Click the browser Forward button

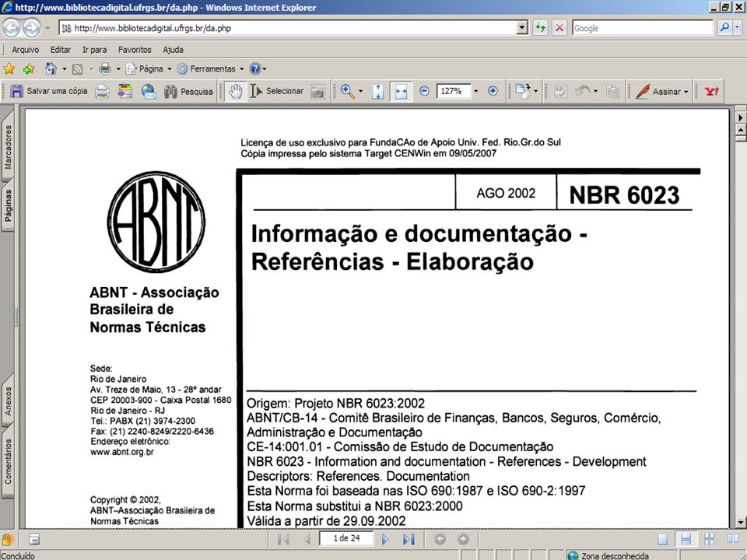tap(31, 28)
